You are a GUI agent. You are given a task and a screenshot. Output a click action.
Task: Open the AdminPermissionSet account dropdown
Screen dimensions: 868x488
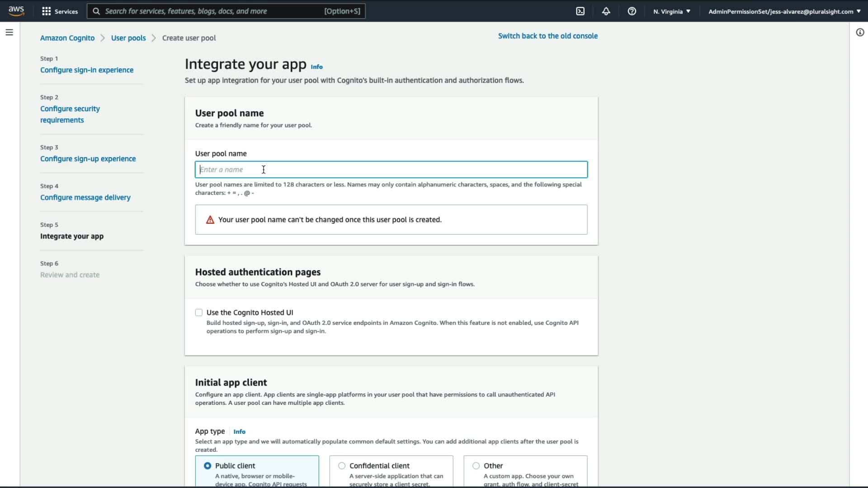click(784, 11)
